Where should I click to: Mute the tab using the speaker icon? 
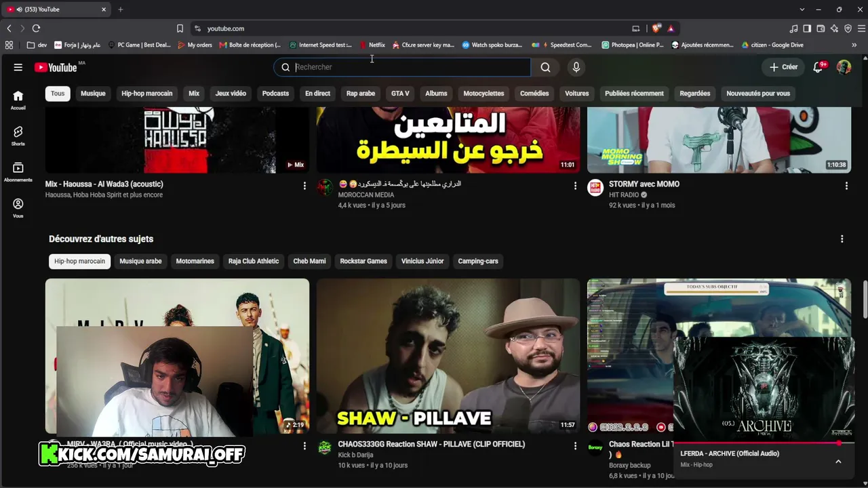19,9
